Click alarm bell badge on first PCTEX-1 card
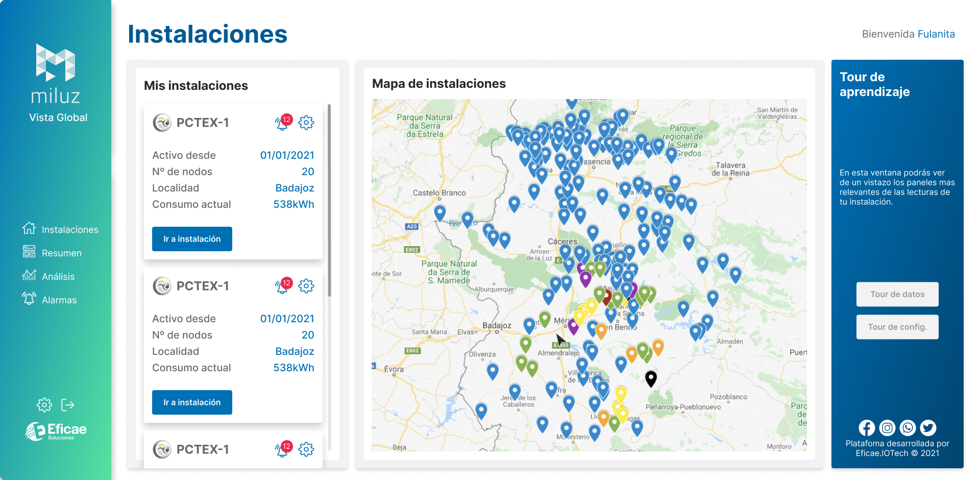 click(x=283, y=123)
